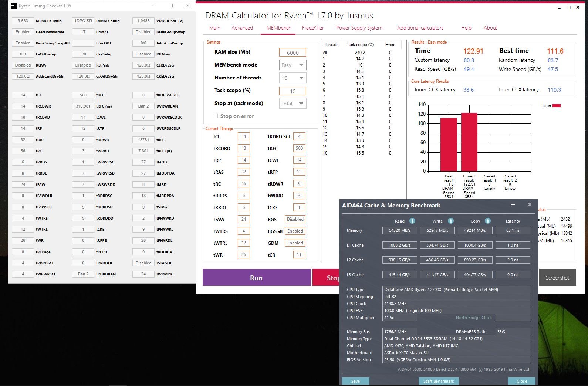Enable the Stop on error checkbox
This screenshot has height=386, width=588.
click(x=215, y=116)
